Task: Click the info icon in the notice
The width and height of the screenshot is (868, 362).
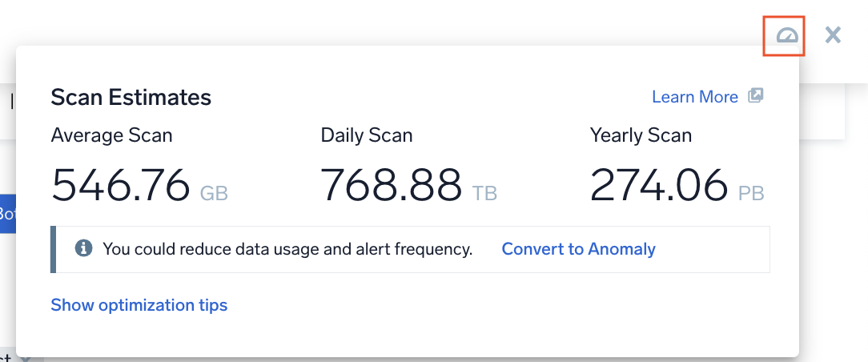Action: click(x=83, y=249)
